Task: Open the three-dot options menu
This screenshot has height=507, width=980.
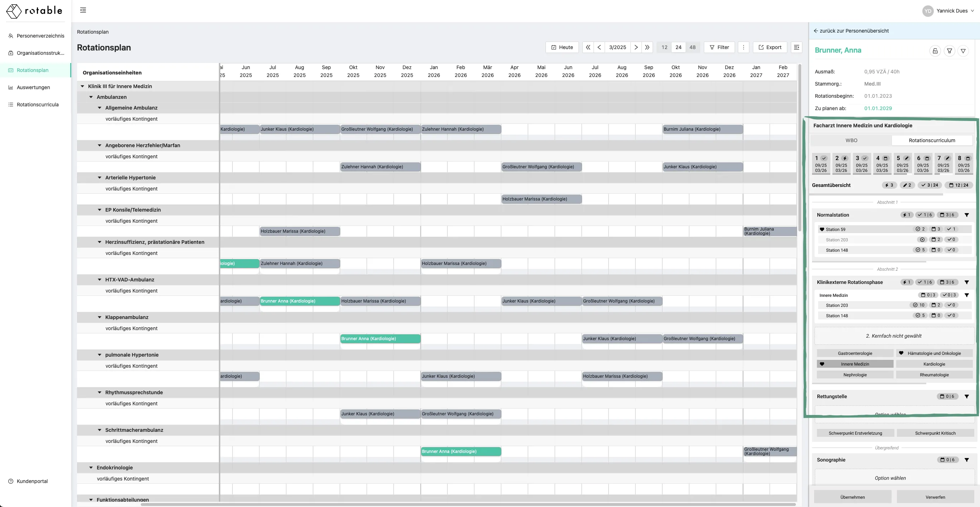Action: 743,47
